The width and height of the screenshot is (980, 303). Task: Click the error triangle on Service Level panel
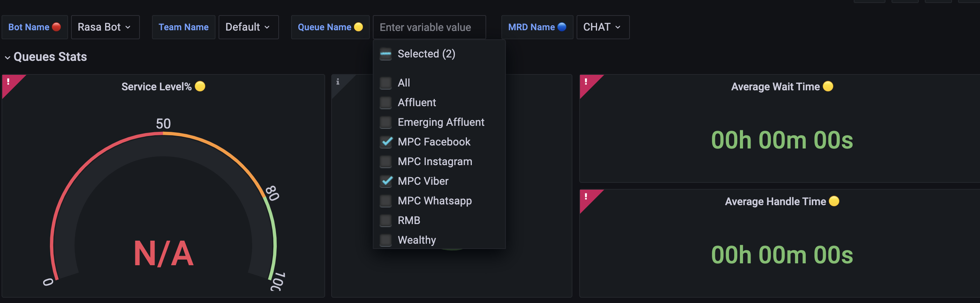point(8,81)
